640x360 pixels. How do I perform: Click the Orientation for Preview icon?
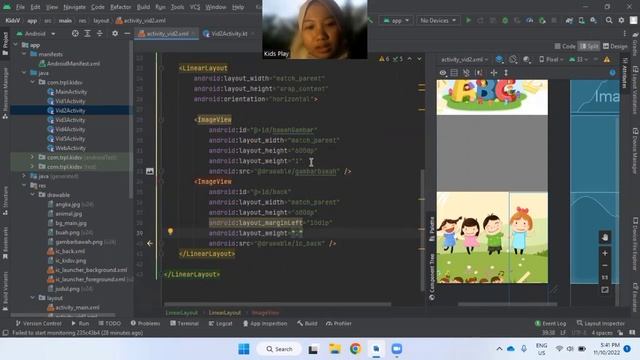[513, 60]
